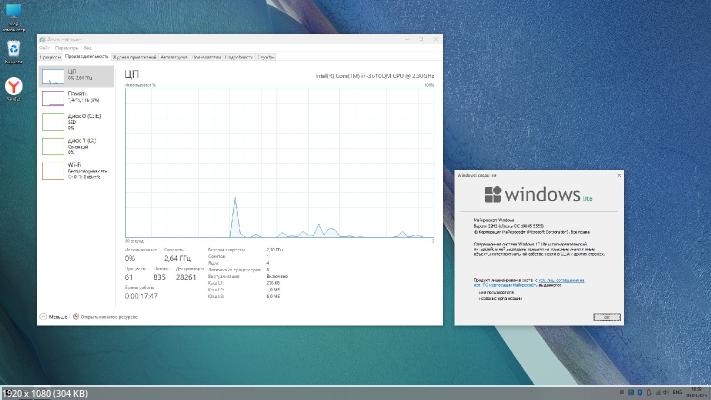Close the Task Manager window

click(x=436, y=39)
